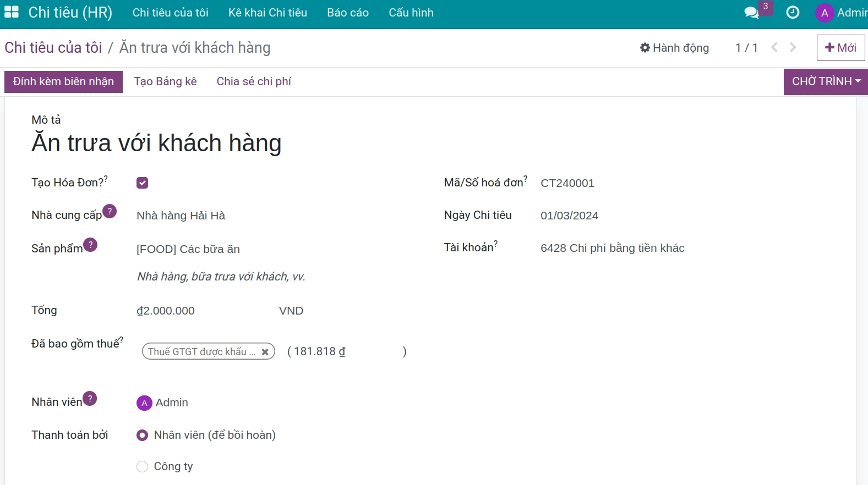Viewport: 868px width, 485px height.
Task: Follow the Chi tiêu của tôi breadcrumb link
Action: pyautogui.click(x=53, y=48)
